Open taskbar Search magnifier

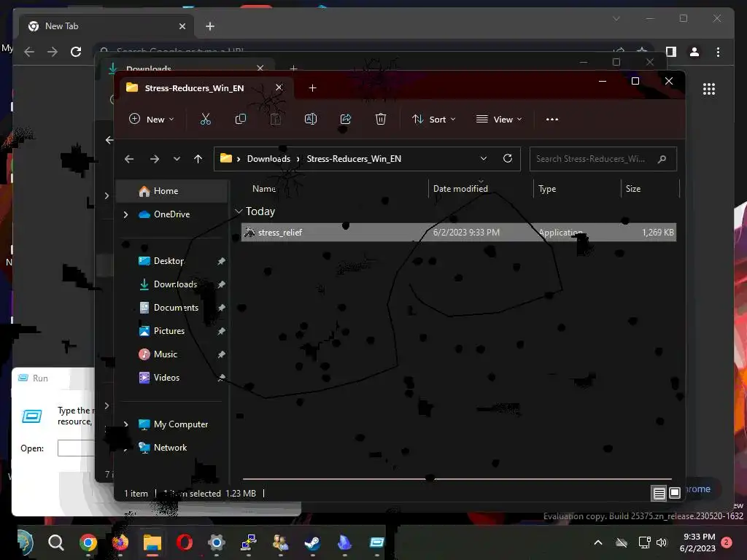point(55,542)
